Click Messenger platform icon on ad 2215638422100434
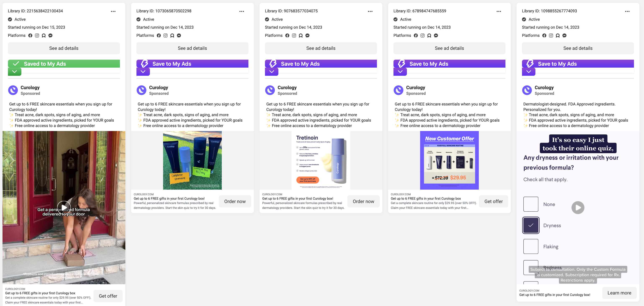Viewport: 644px width, 306px height. point(51,35)
